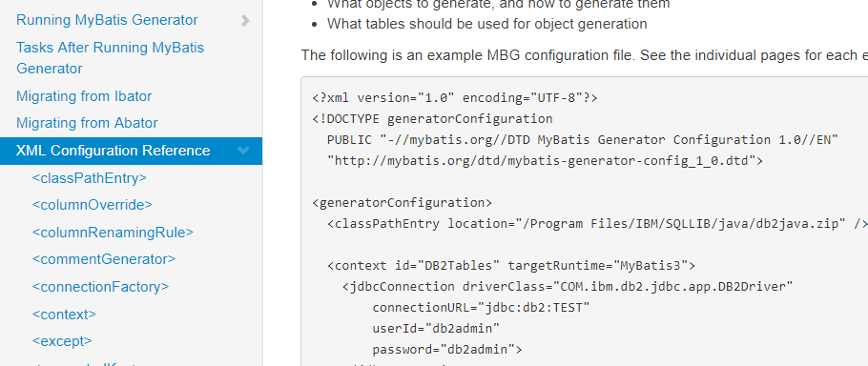
Task: Click the <!DOCTYPE generatorConfiguration line
Action: [x=432, y=119]
